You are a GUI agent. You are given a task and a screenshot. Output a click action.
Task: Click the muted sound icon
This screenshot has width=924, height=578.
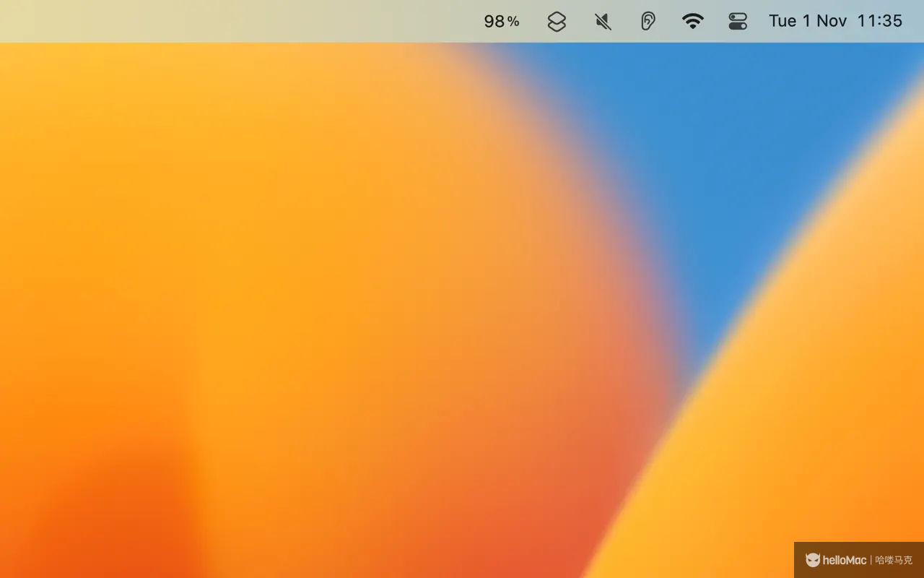click(603, 22)
